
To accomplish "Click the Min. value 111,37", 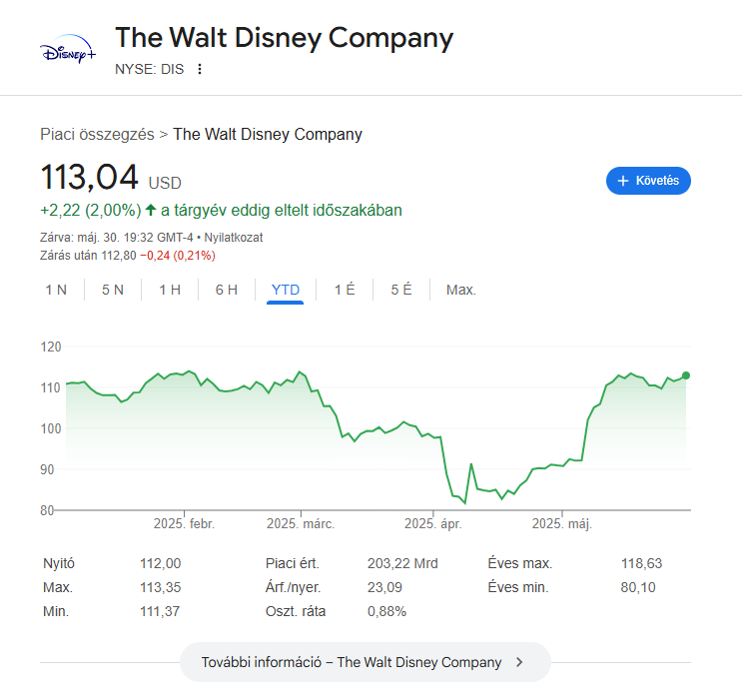I will coord(160,611).
